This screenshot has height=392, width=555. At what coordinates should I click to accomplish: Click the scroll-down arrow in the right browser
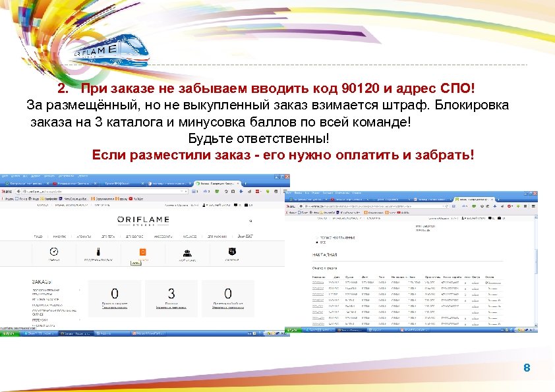coord(536,325)
